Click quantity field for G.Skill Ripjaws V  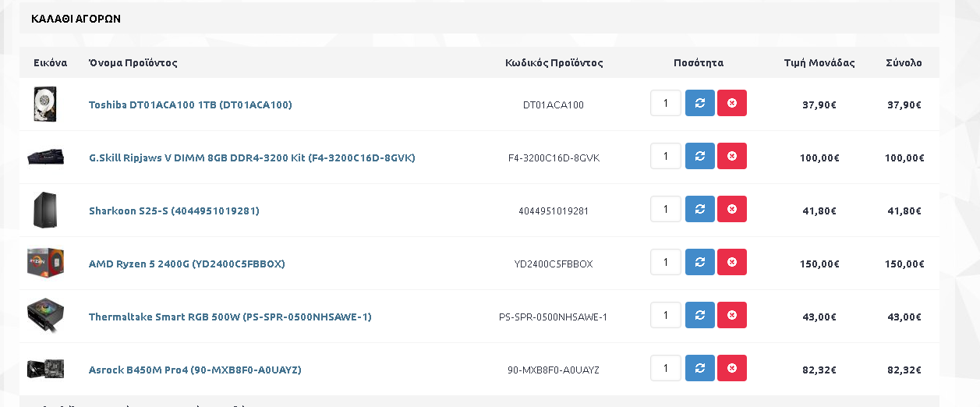[x=666, y=156]
